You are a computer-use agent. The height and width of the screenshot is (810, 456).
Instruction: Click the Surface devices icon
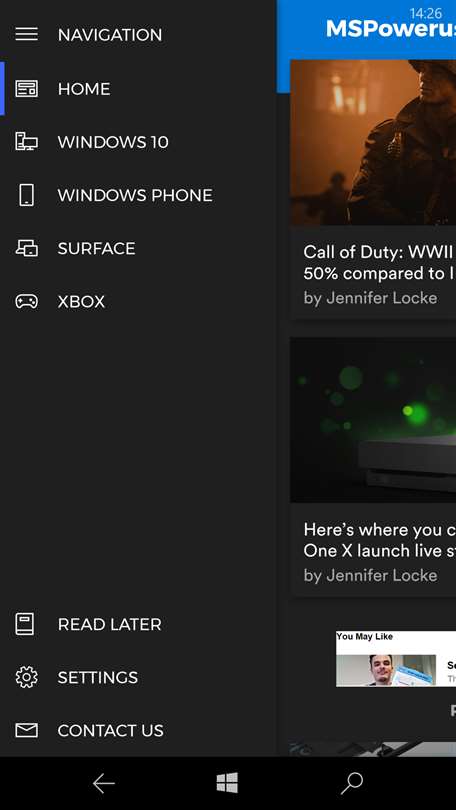[x=26, y=248]
